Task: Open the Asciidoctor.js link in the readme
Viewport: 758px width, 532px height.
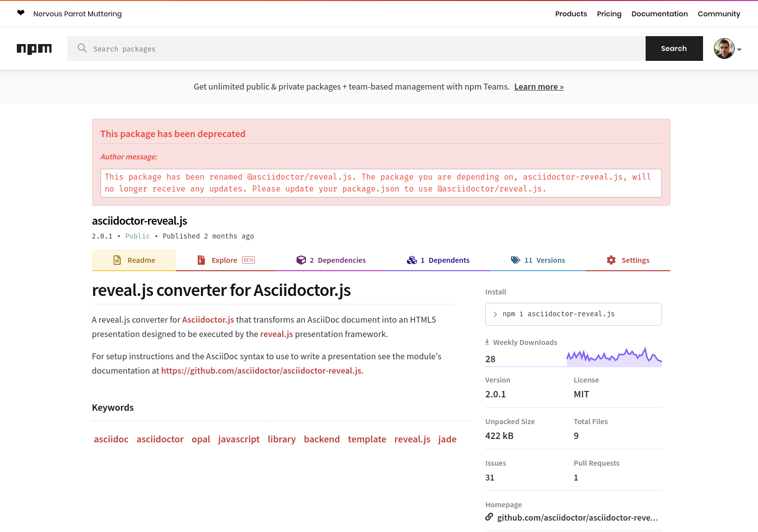Action: point(208,319)
